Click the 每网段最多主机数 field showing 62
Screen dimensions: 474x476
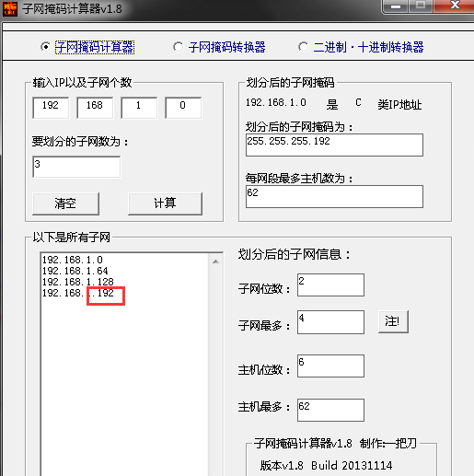point(334,196)
